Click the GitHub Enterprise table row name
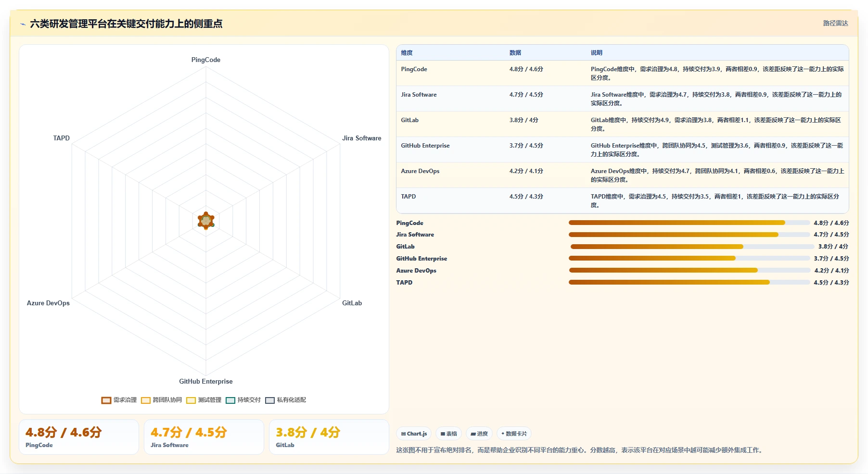868x474 pixels. pos(425,146)
